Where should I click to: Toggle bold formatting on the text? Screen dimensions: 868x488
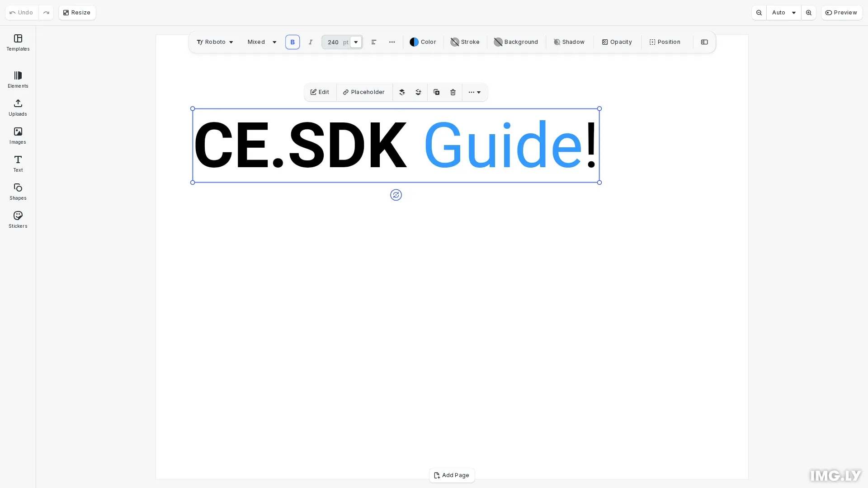click(292, 42)
